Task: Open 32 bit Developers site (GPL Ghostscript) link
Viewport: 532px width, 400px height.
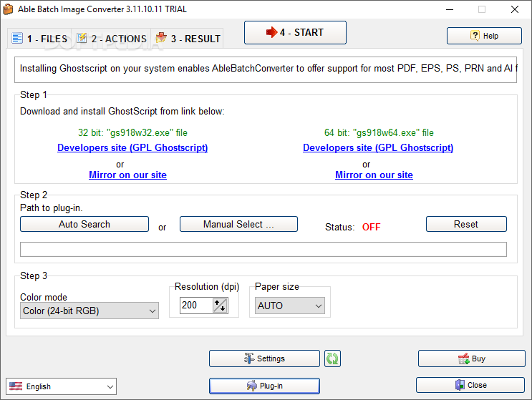Action: [x=132, y=148]
